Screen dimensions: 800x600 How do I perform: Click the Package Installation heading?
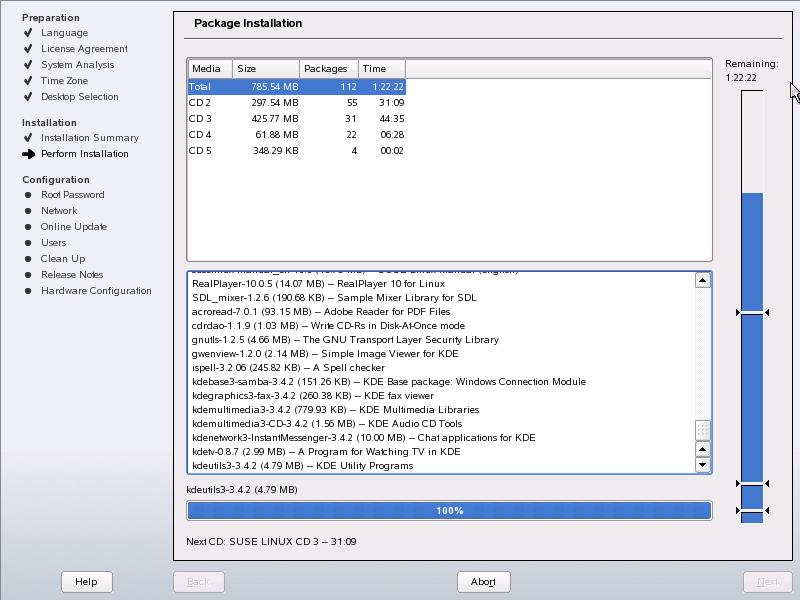248,23
